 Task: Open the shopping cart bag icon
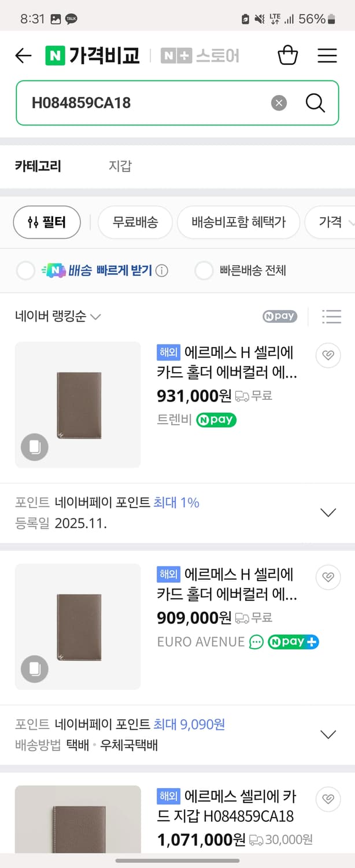pyautogui.click(x=287, y=55)
